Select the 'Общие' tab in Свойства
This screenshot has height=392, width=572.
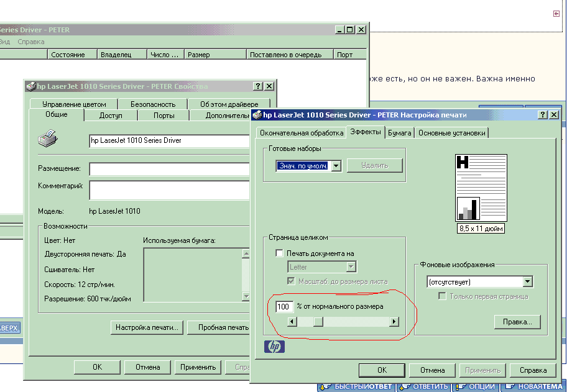tap(56, 114)
